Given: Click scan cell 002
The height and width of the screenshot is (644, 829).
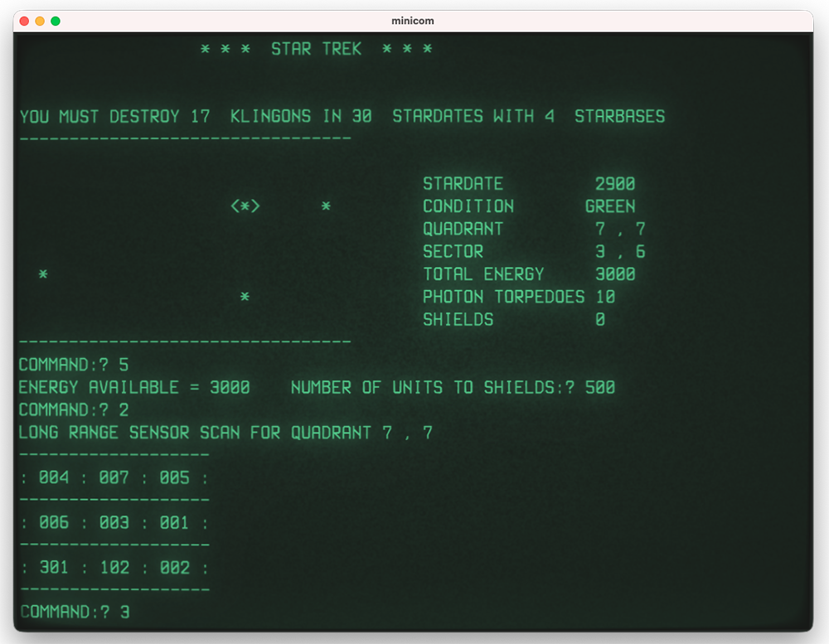Looking at the screenshot, I should tap(174, 567).
